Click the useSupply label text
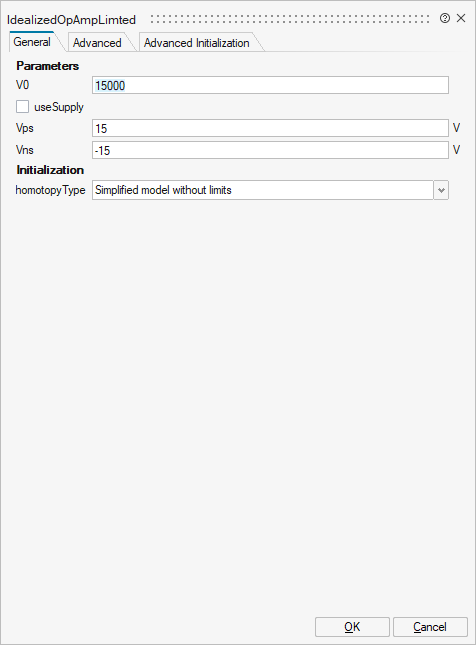This screenshot has height=645, width=476. 59,107
